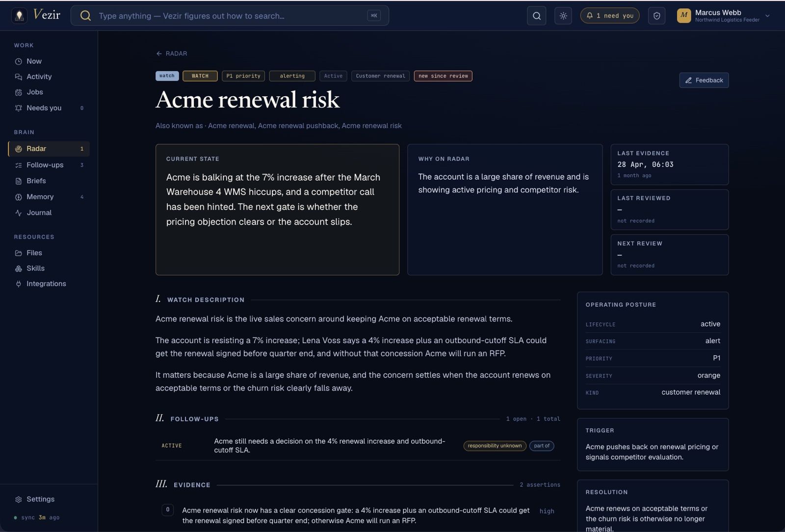Click the 'Customer renewal' tag

(381, 76)
